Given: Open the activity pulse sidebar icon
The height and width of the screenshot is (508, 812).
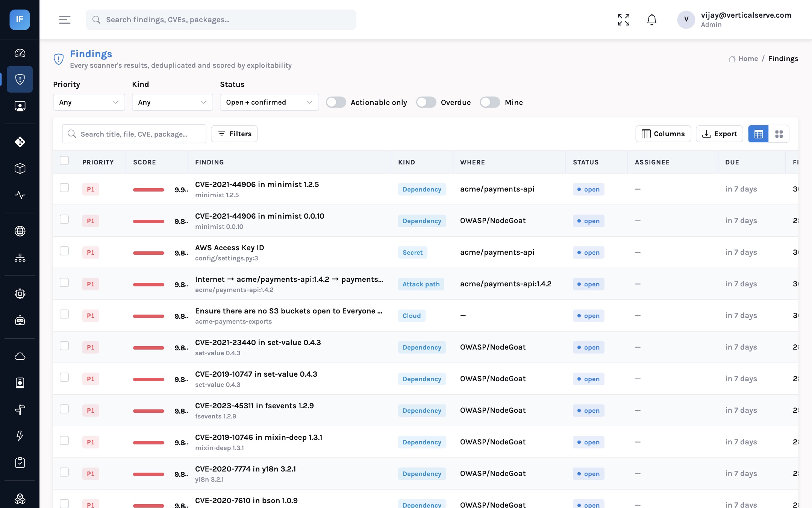Looking at the screenshot, I should tap(20, 195).
